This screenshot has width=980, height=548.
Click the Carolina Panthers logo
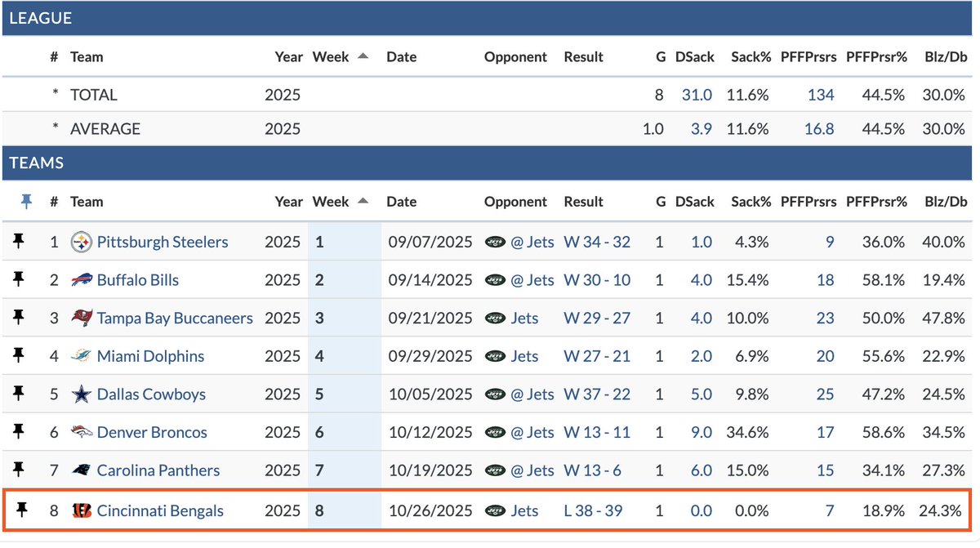point(81,470)
